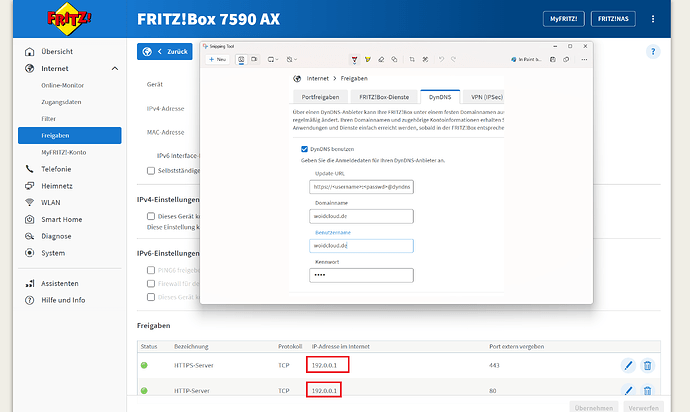This screenshot has height=412, width=690.
Task: Select snip photo mode in Snipping Tool
Action: [x=241, y=59]
